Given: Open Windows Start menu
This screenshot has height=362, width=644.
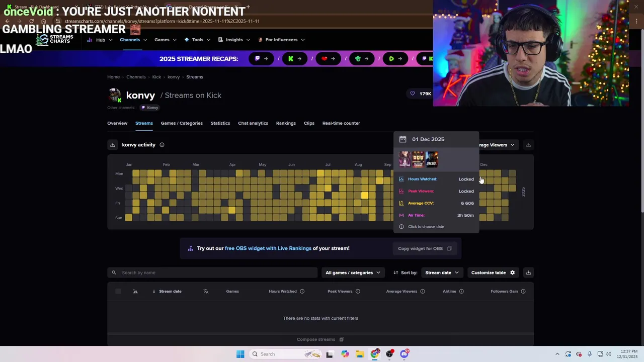Looking at the screenshot, I should tap(240, 354).
